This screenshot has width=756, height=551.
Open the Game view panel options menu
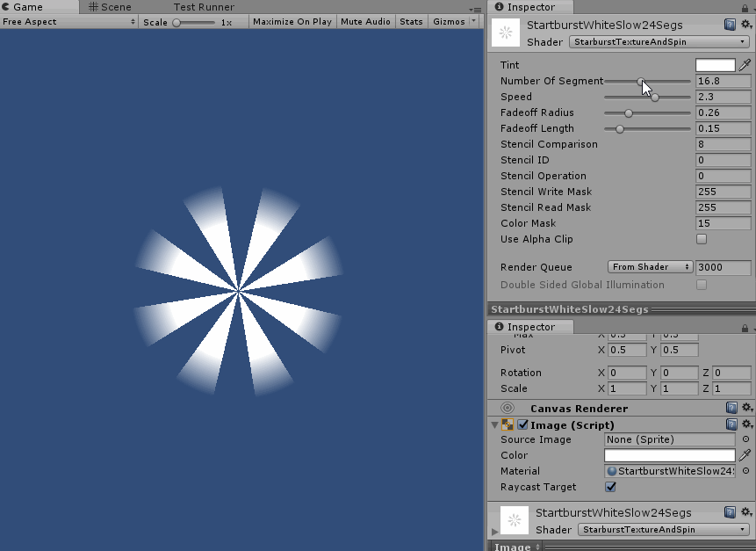coord(475,9)
